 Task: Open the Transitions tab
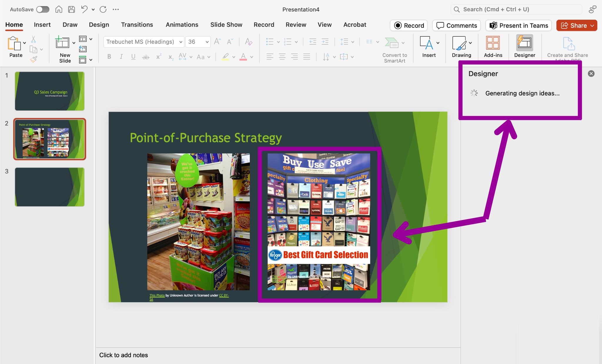pos(137,25)
